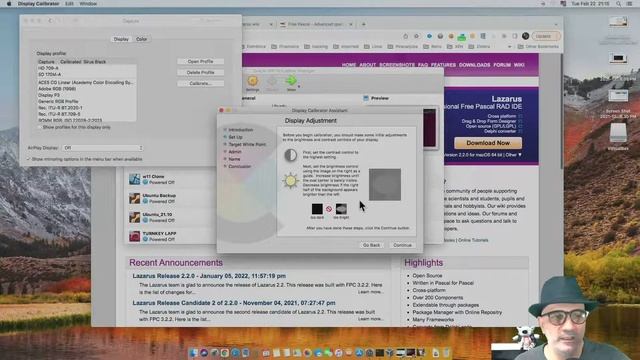Open Display Calibrator app menu in menu bar

click(x=38, y=4)
